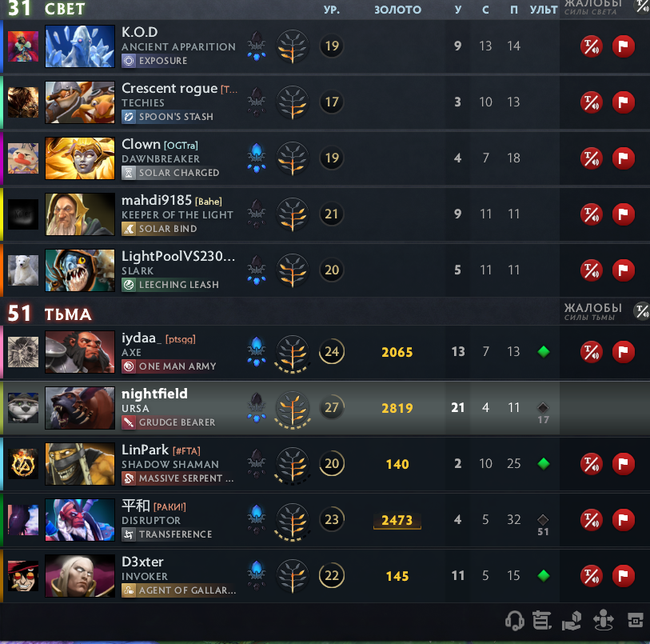Click the rightmost bottom bar box icon

tap(635, 621)
